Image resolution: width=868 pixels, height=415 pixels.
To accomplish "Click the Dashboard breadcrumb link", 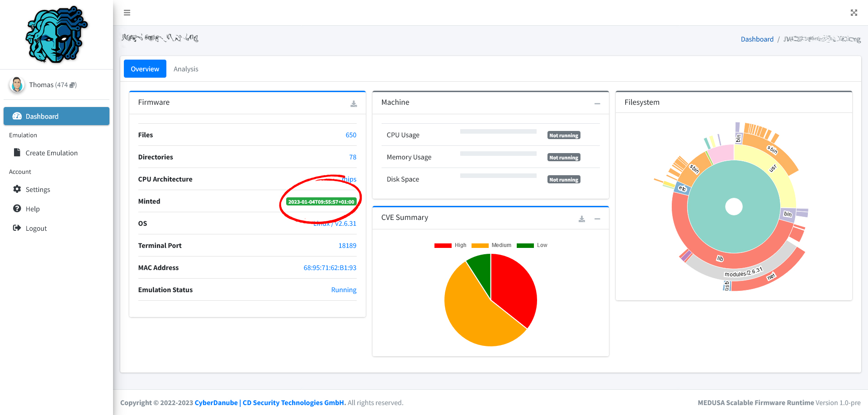I will click(x=757, y=39).
